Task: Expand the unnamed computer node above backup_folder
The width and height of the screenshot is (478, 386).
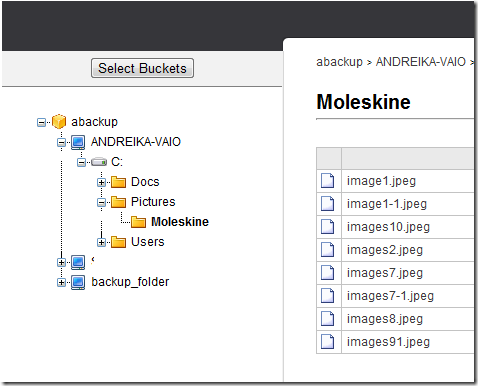Action: [61, 262]
